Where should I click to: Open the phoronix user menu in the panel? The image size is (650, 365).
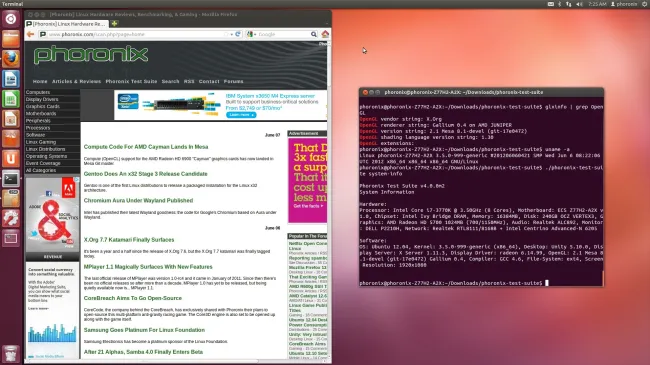click(x=624, y=4)
